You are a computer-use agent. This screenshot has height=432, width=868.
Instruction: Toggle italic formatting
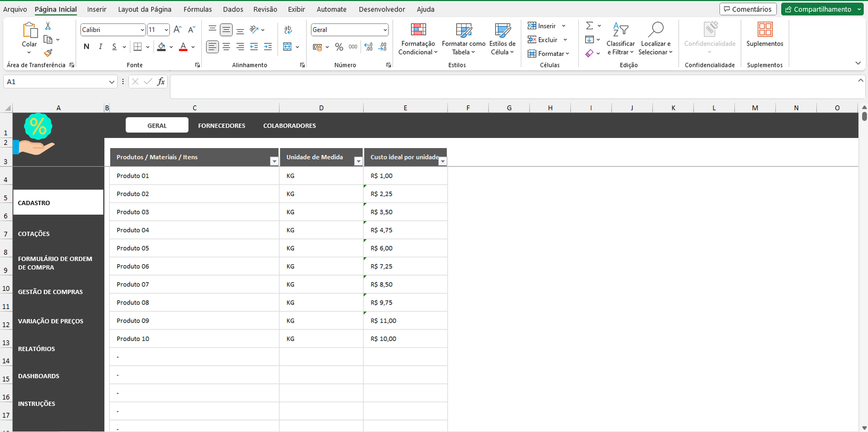coord(100,47)
